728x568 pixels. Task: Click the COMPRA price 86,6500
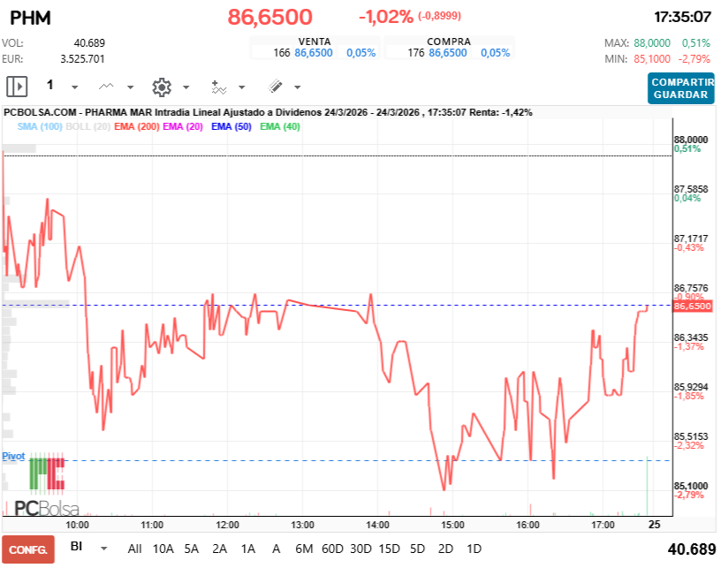pyautogui.click(x=448, y=53)
